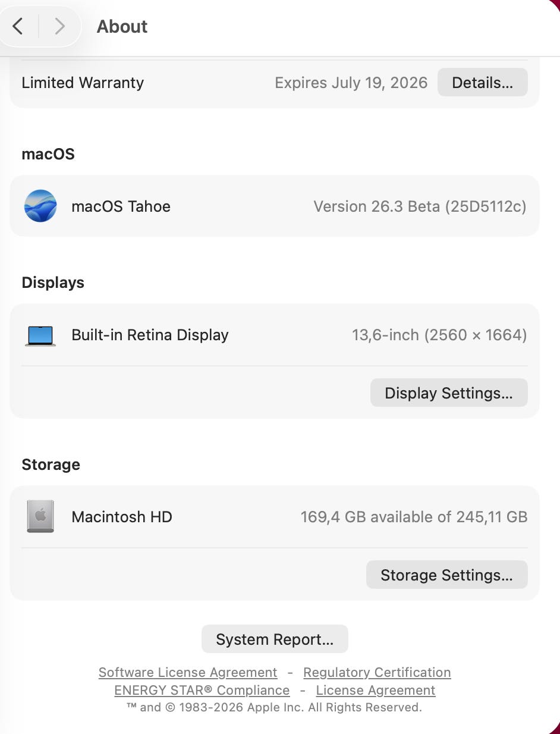
Task: Click the About page title
Action: coord(122,27)
